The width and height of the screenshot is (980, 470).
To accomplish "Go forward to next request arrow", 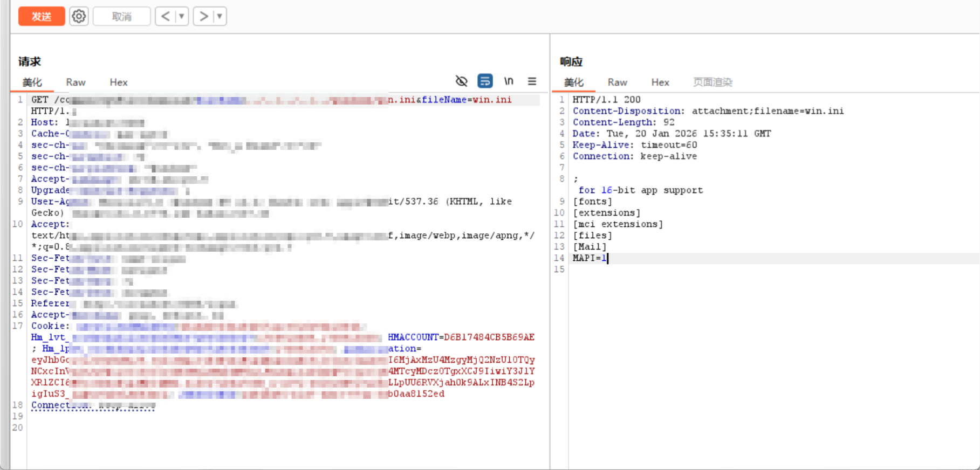I will click(x=203, y=16).
